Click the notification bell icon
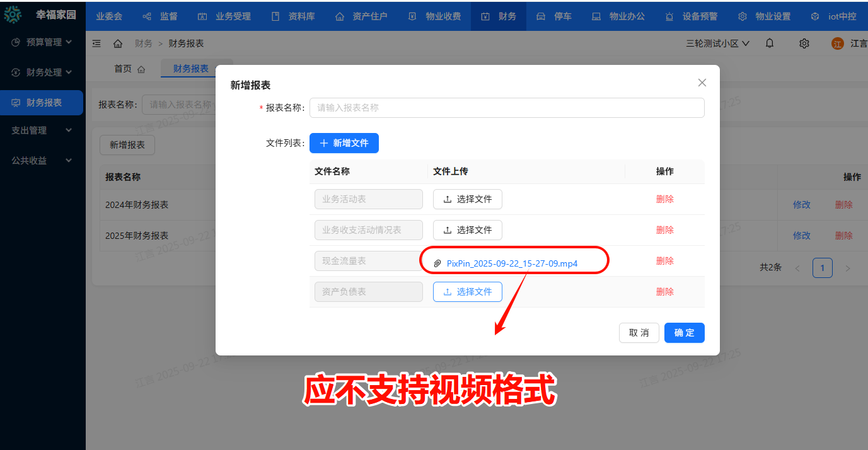The width and height of the screenshot is (868, 450). [770, 43]
